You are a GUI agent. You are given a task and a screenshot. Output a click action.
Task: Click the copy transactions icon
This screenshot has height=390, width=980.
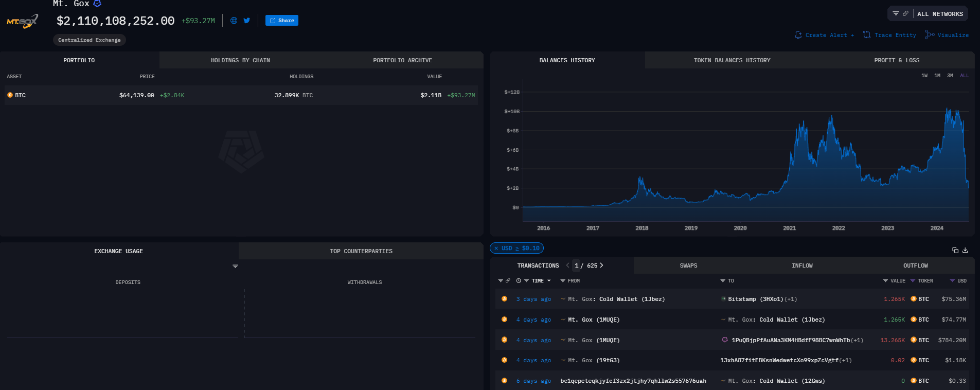[955, 250]
